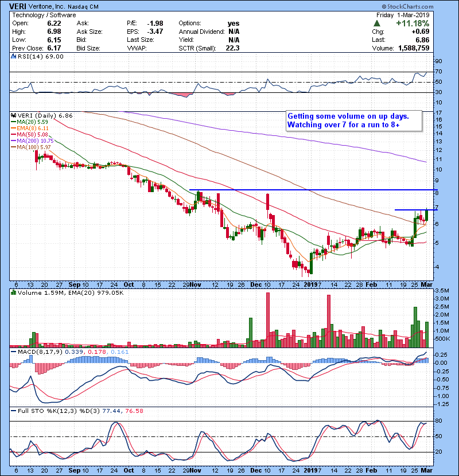Viewport: 459px width, 476px height.
Task: Click the blue annotation note about volume on up days
Action: [x=354, y=120]
